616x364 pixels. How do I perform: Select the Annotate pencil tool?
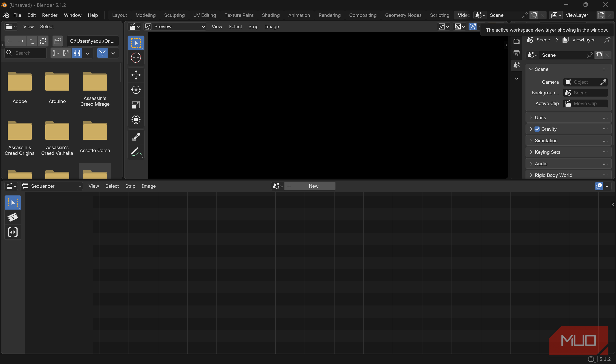[136, 152]
